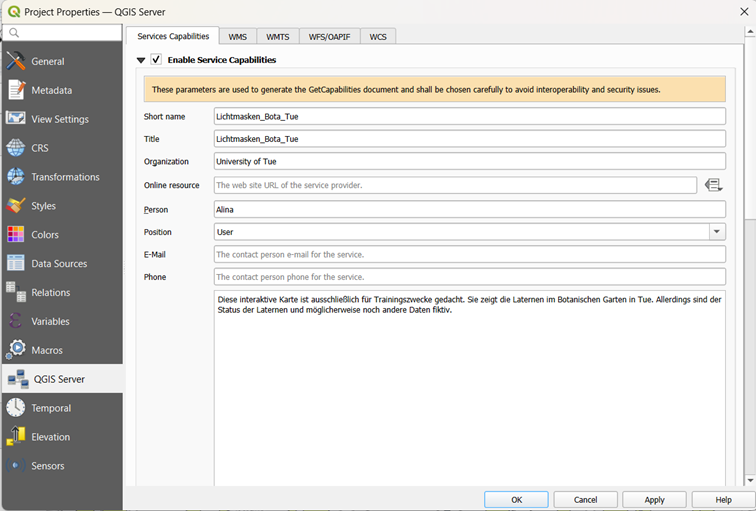
Task: Click the Phone input field
Action: [470, 277]
